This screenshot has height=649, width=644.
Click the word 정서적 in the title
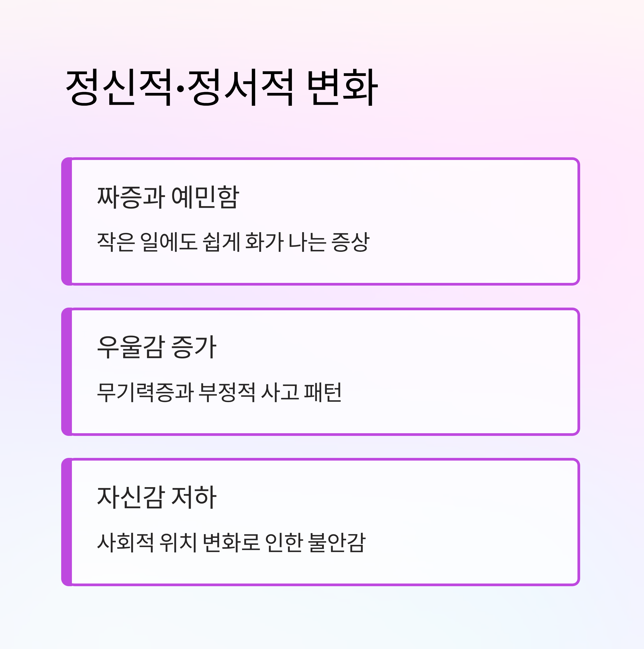coord(241,88)
